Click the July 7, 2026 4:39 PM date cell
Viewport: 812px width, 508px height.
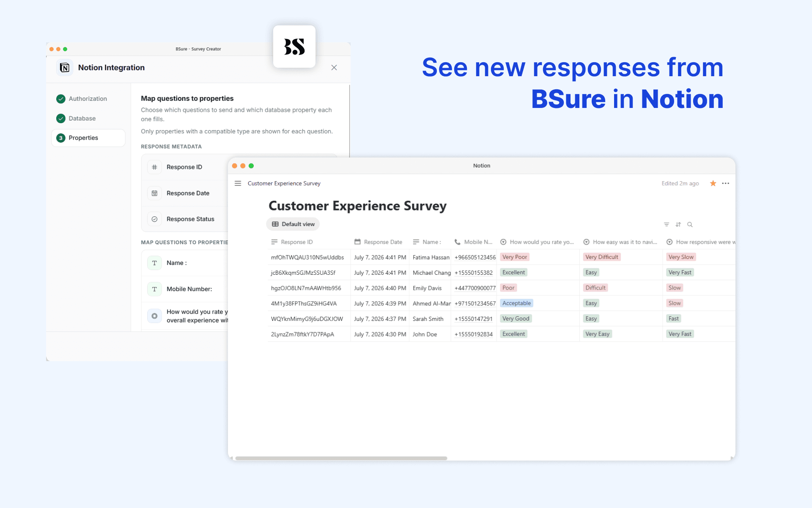click(380, 304)
